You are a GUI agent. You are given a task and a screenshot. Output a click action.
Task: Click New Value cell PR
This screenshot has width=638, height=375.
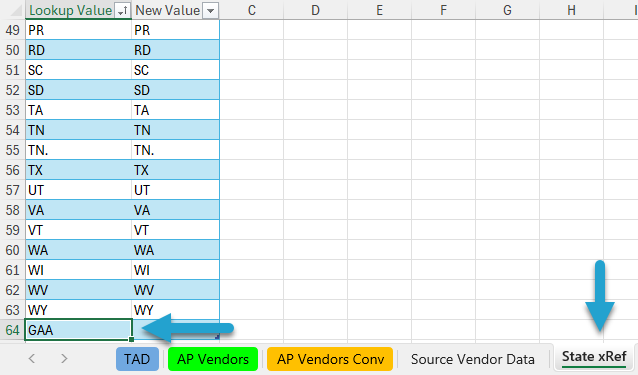(175, 30)
